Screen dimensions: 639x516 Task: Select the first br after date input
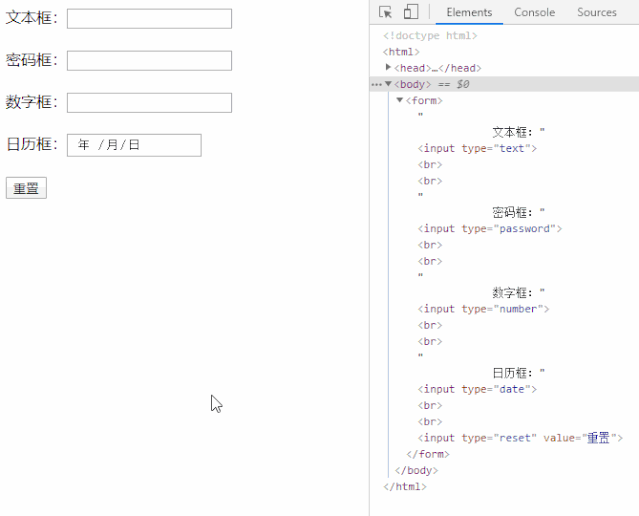430,406
